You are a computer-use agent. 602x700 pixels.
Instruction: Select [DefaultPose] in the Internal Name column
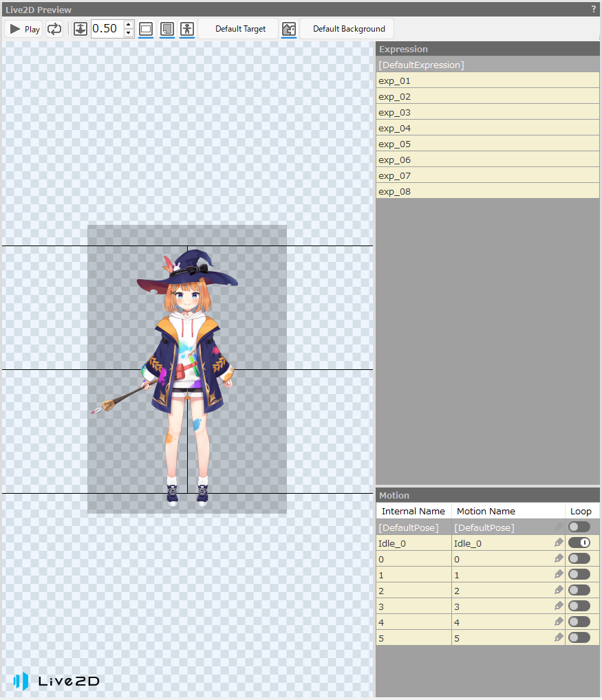[x=413, y=527]
